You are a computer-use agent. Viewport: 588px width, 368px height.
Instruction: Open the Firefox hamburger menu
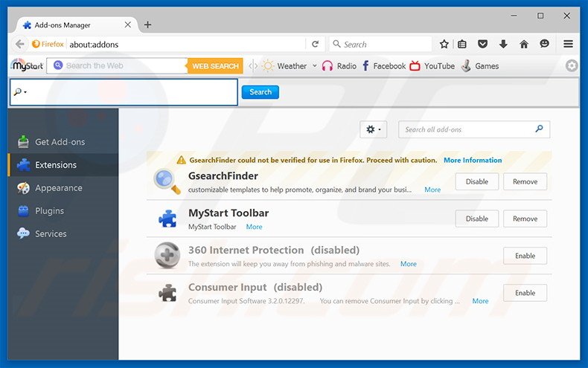(568, 44)
